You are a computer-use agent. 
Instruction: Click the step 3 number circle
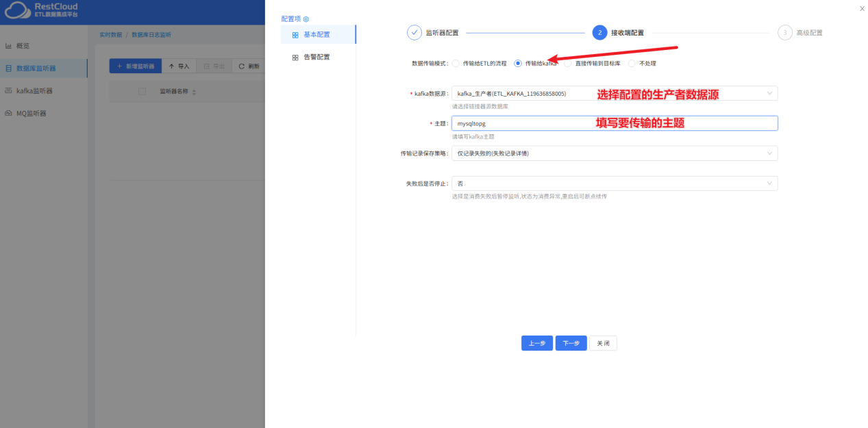(x=785, y=32)
